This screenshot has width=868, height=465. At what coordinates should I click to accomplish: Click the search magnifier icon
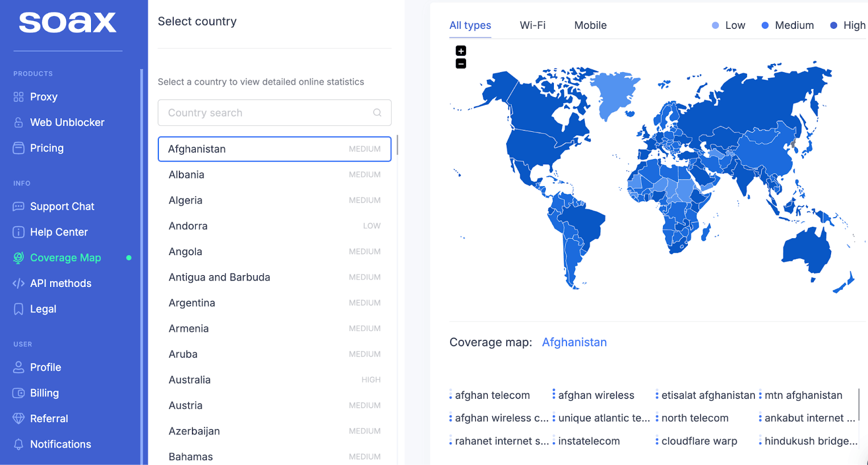click(377, 113)
